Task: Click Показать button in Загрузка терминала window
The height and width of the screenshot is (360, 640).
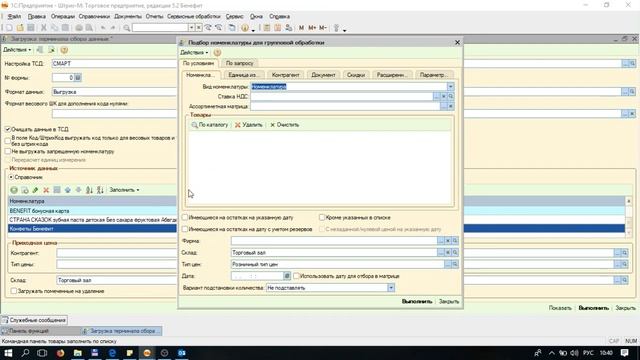Action: (560, 308)
